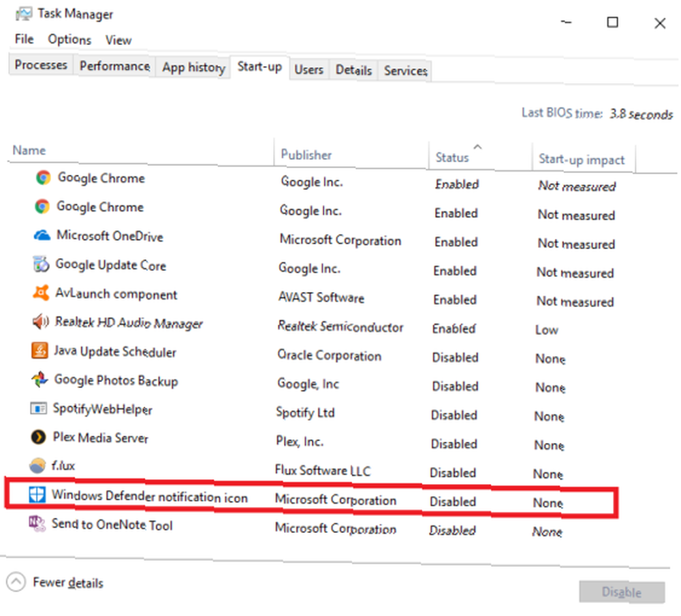Click the Task Manager title bar icon
This screenshot has height=616, width=681.
23,14
